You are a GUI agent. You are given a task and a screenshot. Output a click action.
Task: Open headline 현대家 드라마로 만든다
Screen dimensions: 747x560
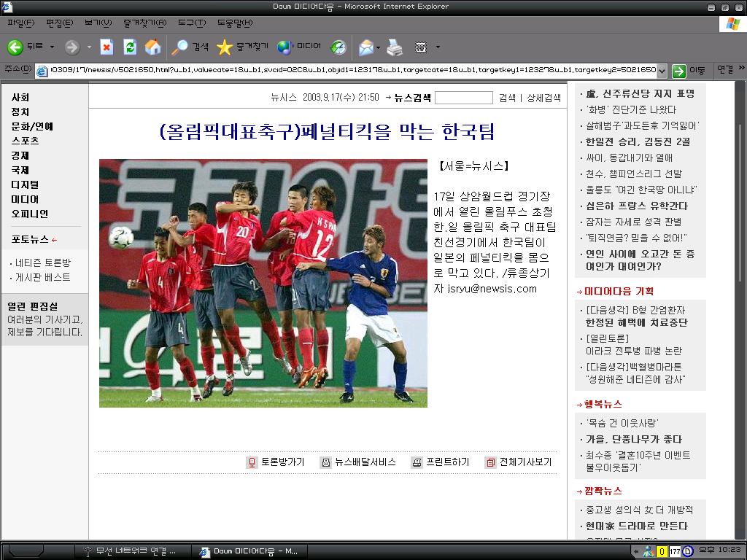[636, 526]
